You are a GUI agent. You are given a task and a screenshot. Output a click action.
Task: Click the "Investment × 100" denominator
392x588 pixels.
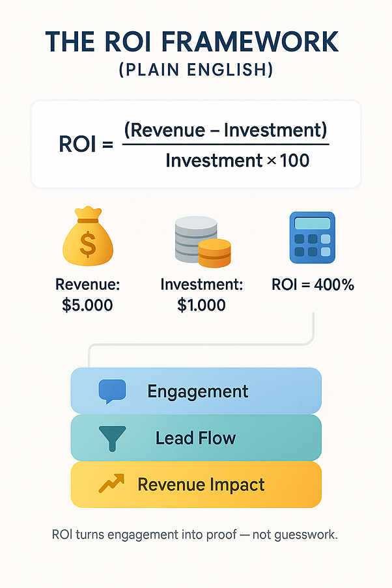tap(237, 160)
